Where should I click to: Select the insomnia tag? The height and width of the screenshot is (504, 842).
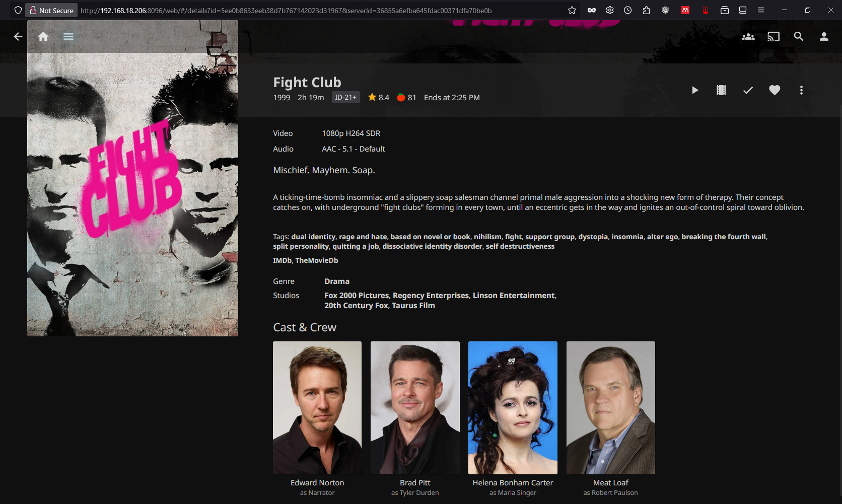627,237
